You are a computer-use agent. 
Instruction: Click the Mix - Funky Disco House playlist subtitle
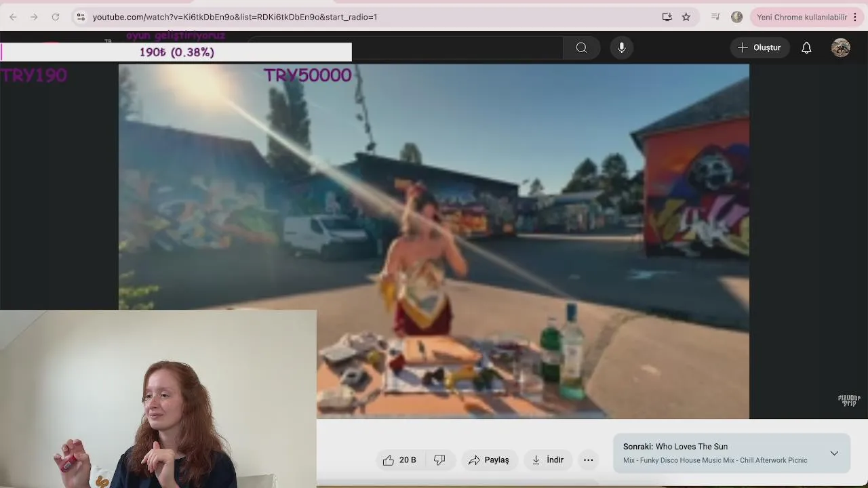(715, 460)
